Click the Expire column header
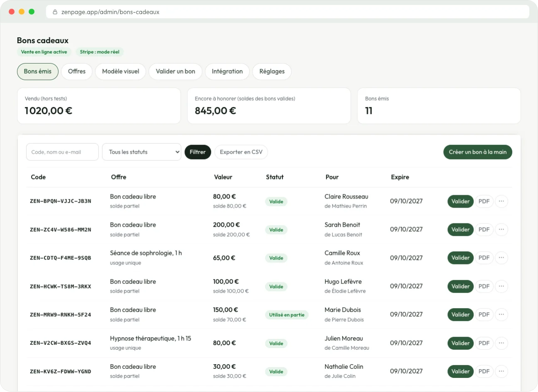Image resolution: width=538 pixels, height=392 pixels. (400, 177)
